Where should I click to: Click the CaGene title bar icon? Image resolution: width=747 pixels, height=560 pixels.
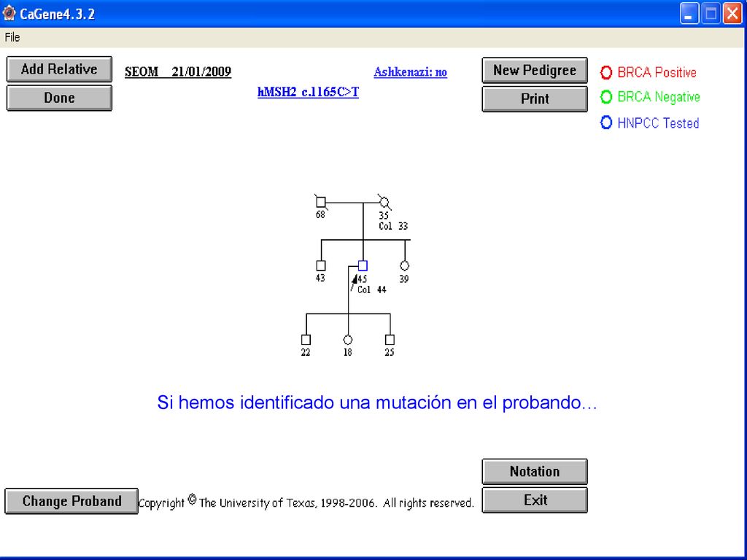9,13
